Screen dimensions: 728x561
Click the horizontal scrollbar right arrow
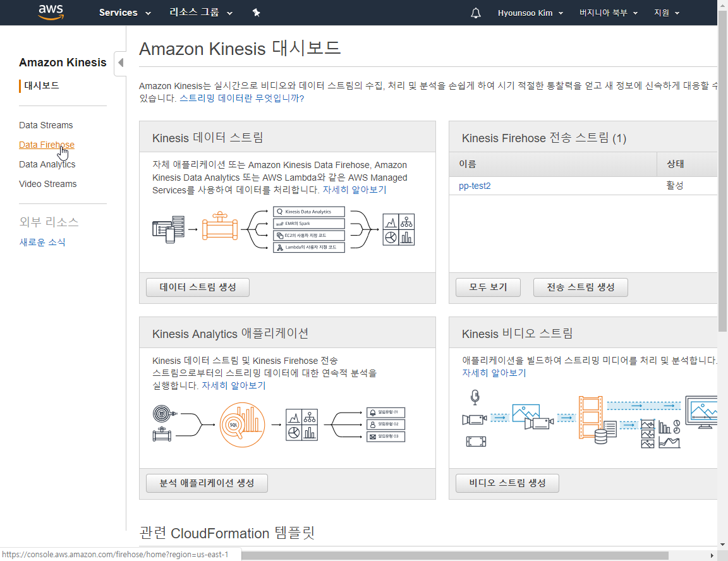click(712, 555)
